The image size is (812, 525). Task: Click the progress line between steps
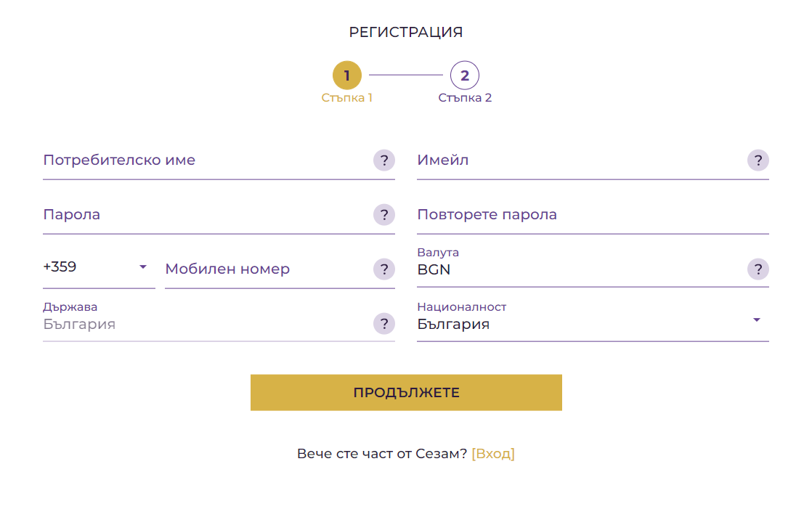(x=406, y=75)
